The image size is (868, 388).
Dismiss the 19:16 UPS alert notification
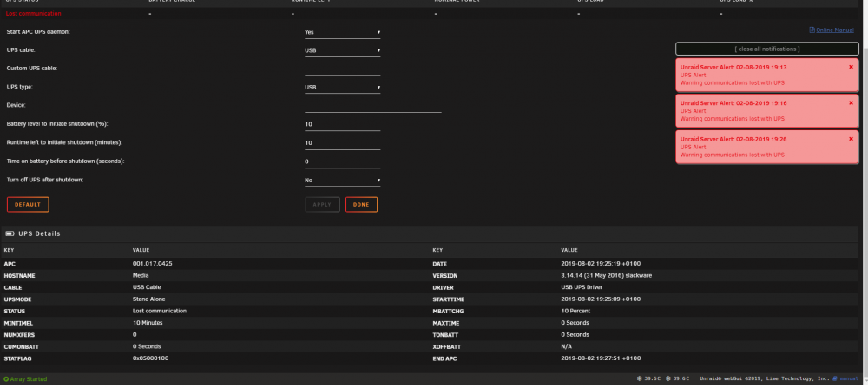(x=851, y=103)
